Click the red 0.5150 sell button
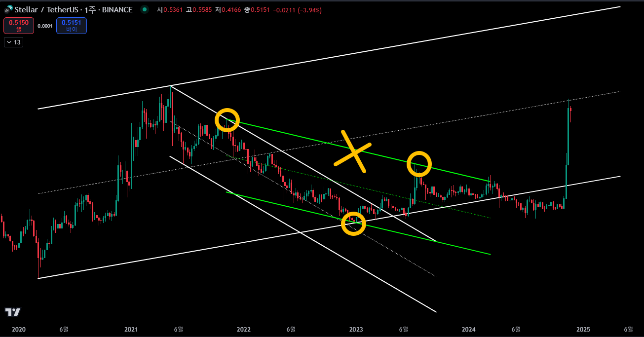The height and width of the screenshot is (337, 644). click(x=19, y=26)
